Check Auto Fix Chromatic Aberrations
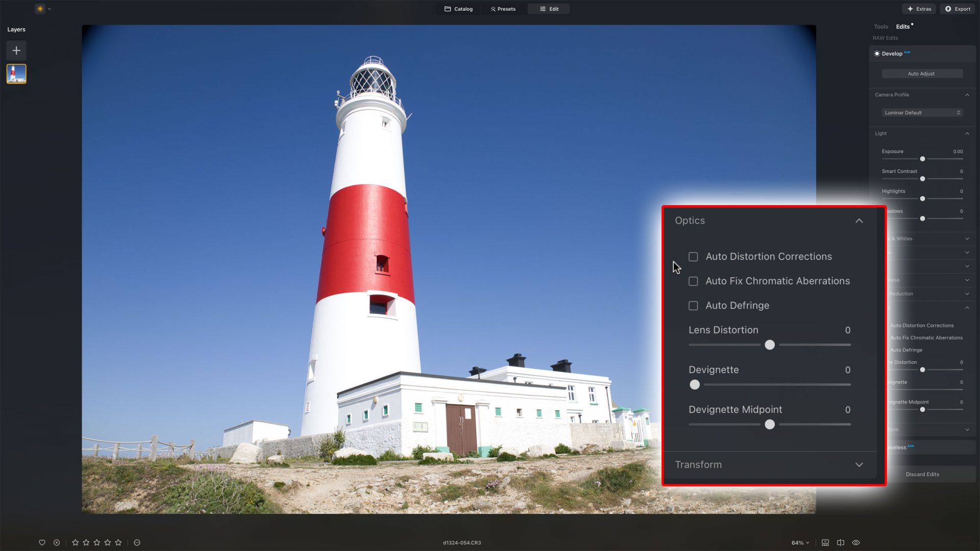 tap(693, 281)
